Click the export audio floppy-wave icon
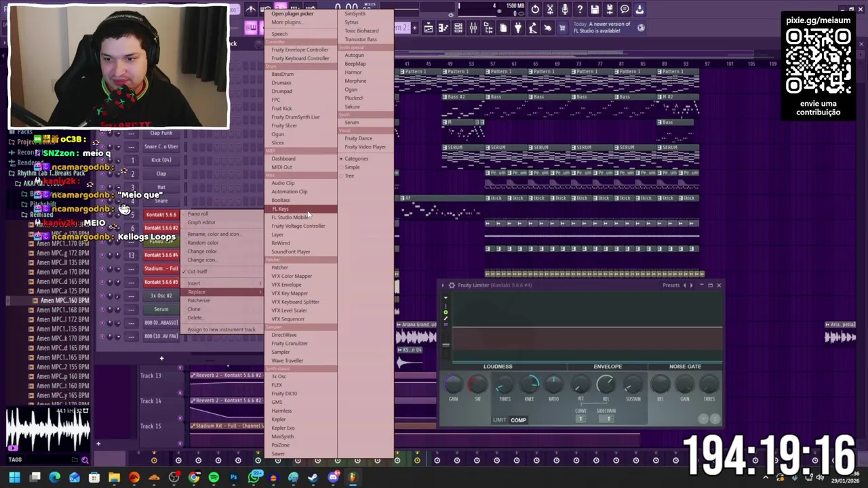The width and height of the screenshot is (868, 488). coord(610,9)
